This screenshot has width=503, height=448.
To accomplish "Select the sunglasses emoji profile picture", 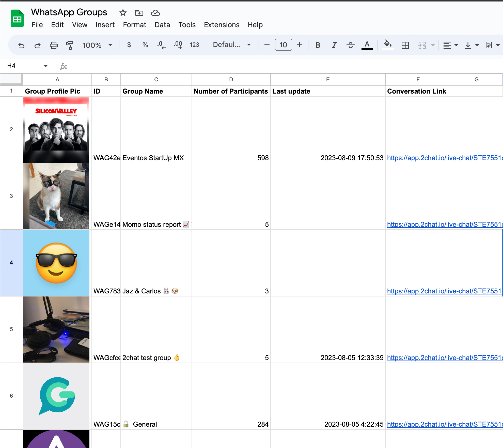I will click(56, 263).
